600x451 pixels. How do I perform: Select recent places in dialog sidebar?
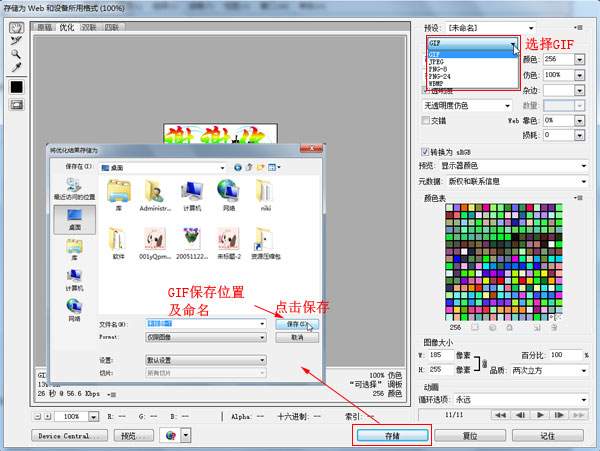pos(74,189)
